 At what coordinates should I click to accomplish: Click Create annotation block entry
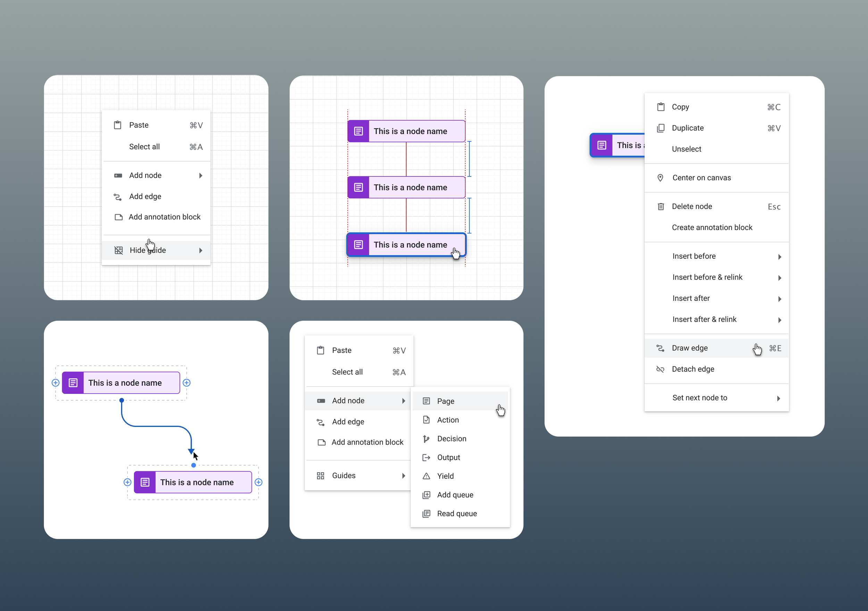click(x=712, y=228)
